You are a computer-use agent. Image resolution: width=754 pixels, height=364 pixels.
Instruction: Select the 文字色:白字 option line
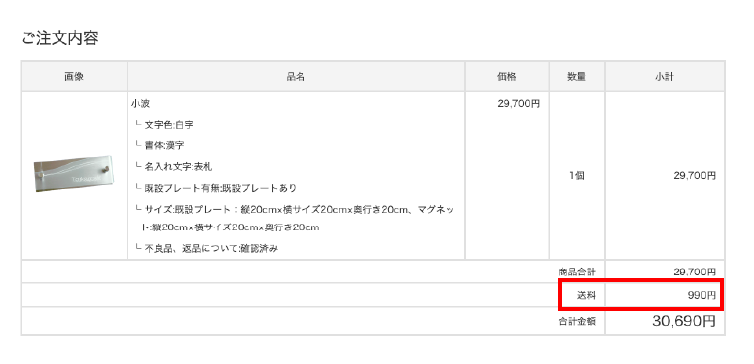[164, 125]
